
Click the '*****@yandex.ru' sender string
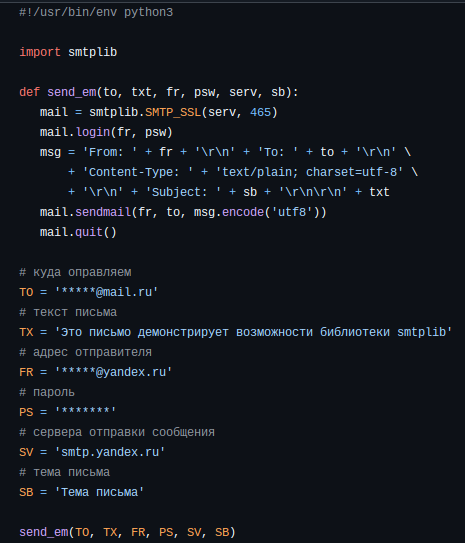tap(113, 372)
